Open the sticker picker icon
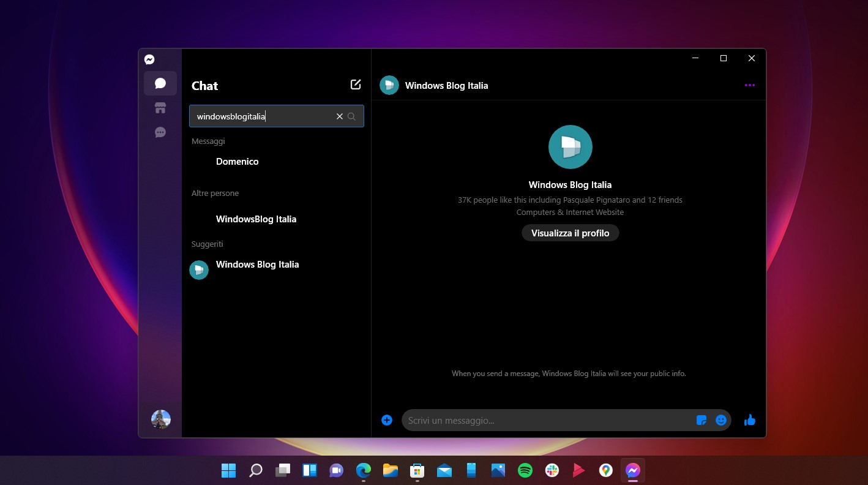 click(x=702, y=420)
